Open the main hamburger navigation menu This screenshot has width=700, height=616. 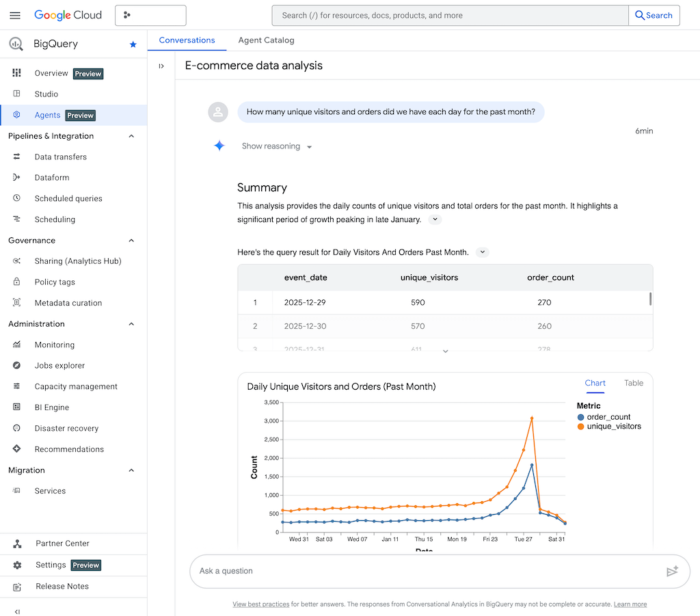point(15,15)
